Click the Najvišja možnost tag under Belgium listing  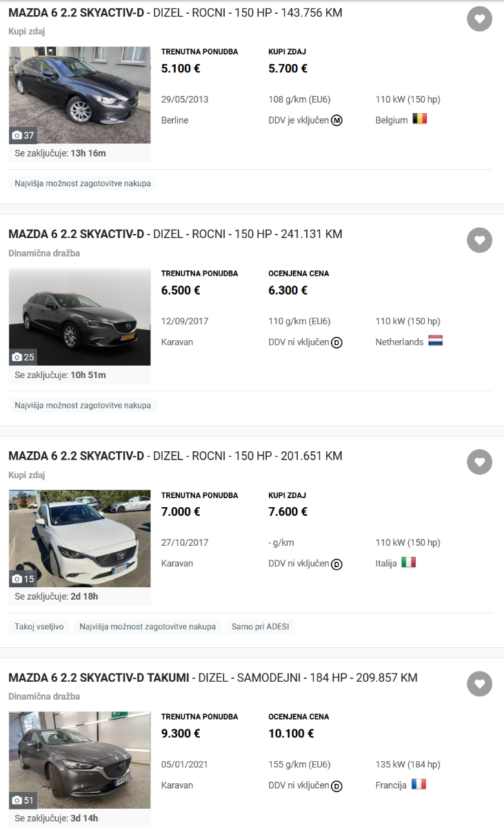tap(83, 184)
